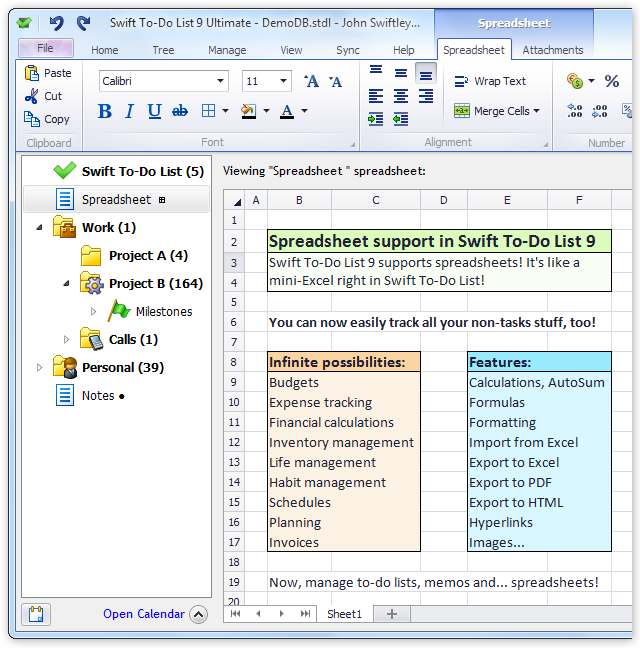Increase indent with green arrow icon
The height and width of the screenshot is (648, 640).
coord(376,119)
